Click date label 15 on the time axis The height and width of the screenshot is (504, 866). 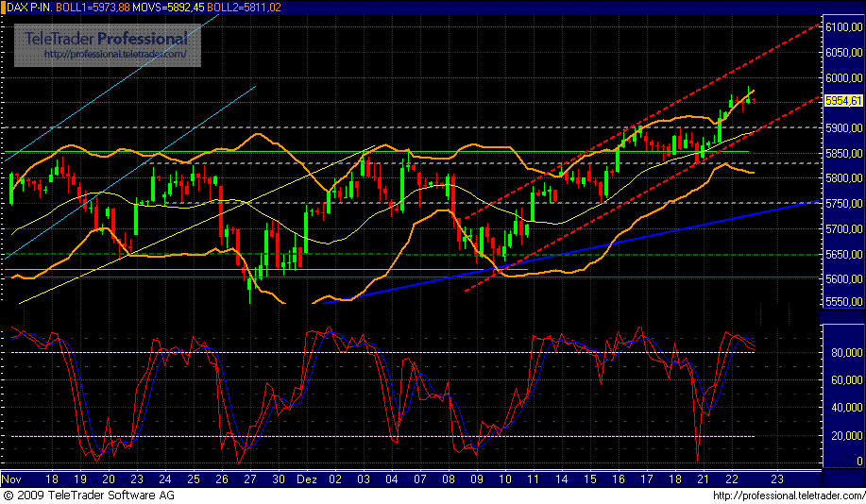(590, 479)
